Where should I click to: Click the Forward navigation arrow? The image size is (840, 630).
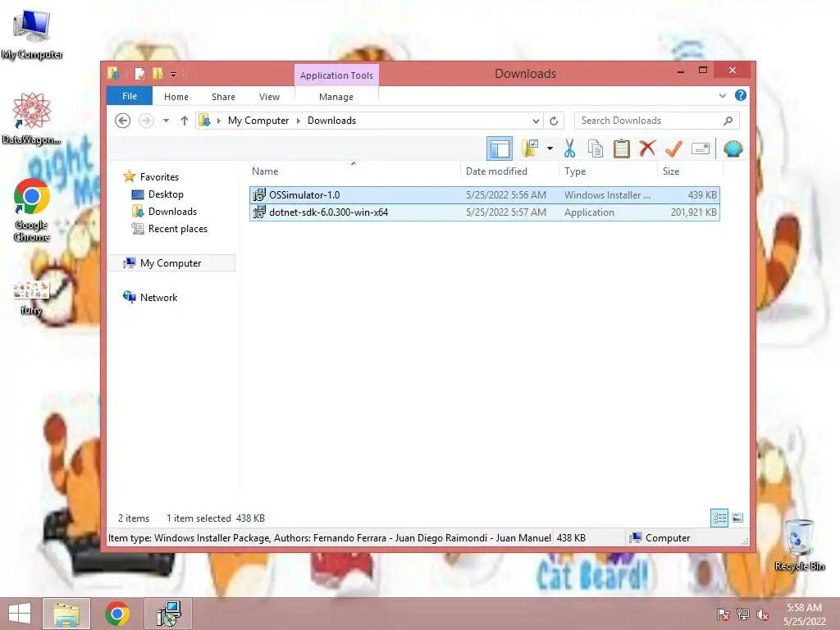146,121
